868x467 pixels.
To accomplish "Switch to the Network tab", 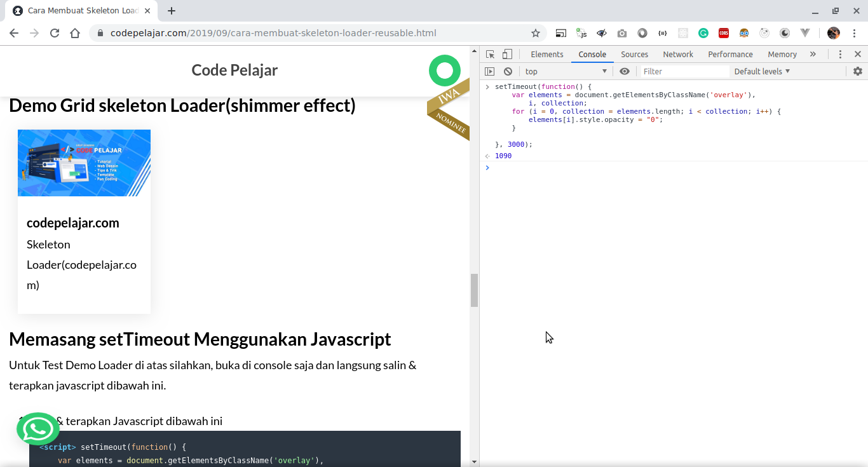I will tap(678, 55).
